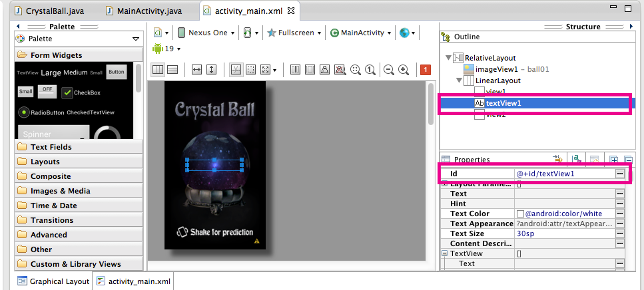Image resolution: width=644 pixels, height=290 pixels.
Task: Click the zoom out magnifier icon
Action: click(x=389, y=70)
